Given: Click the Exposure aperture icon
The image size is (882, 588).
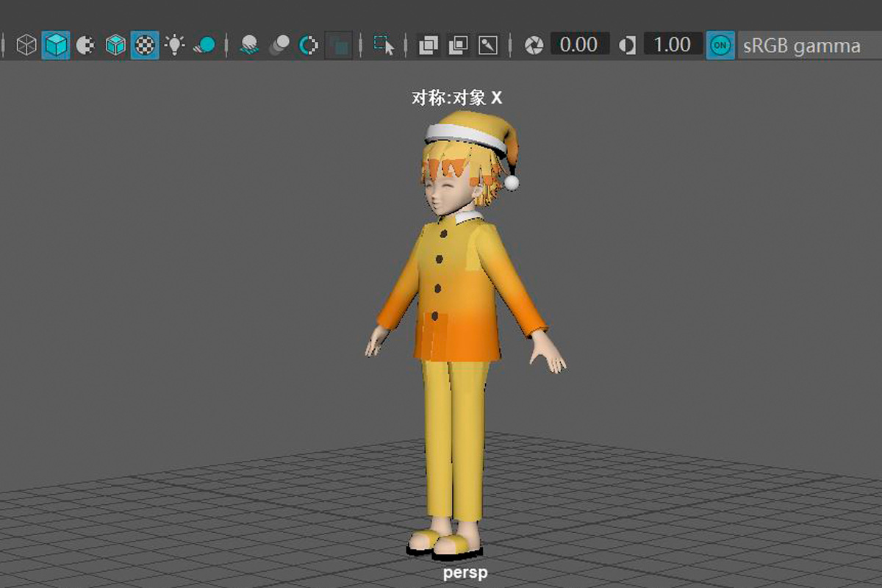Looking at the screenshot, I should [x=534, y=46].
